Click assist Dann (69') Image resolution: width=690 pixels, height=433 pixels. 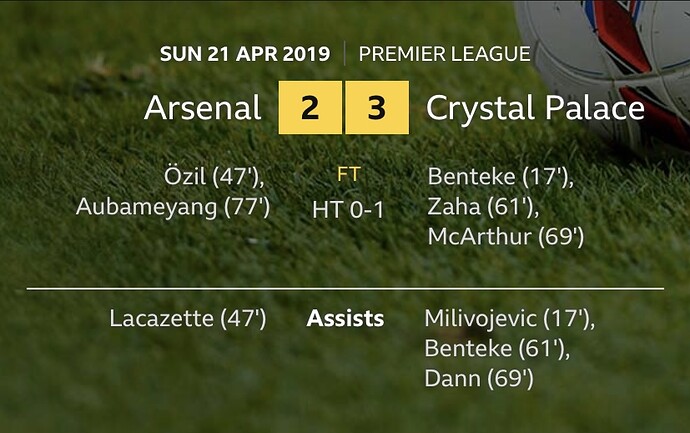(479, 379)
